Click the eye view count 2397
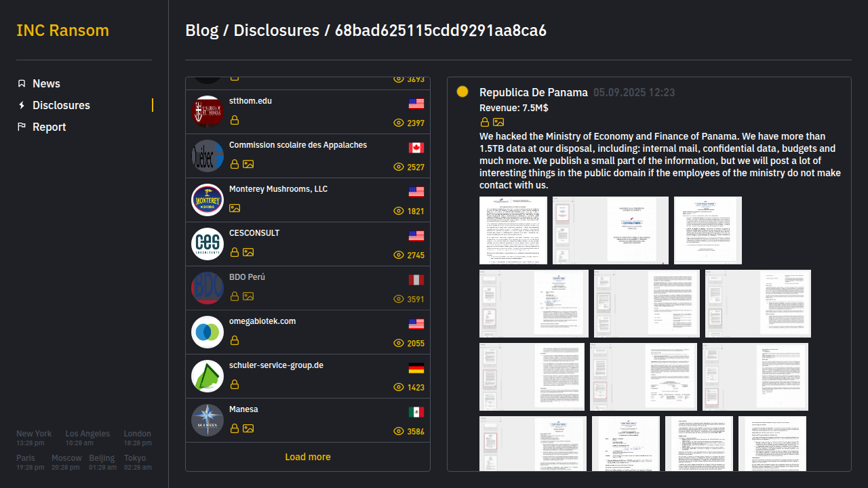The height and width of the screenshot is (488, 868). point(409,123)
